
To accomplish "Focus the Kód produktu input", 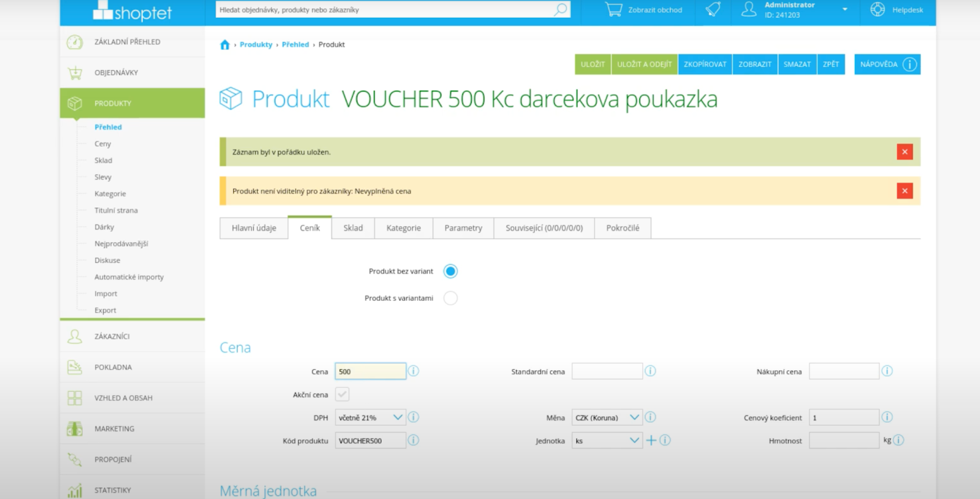I will click(x=370, y=441).
